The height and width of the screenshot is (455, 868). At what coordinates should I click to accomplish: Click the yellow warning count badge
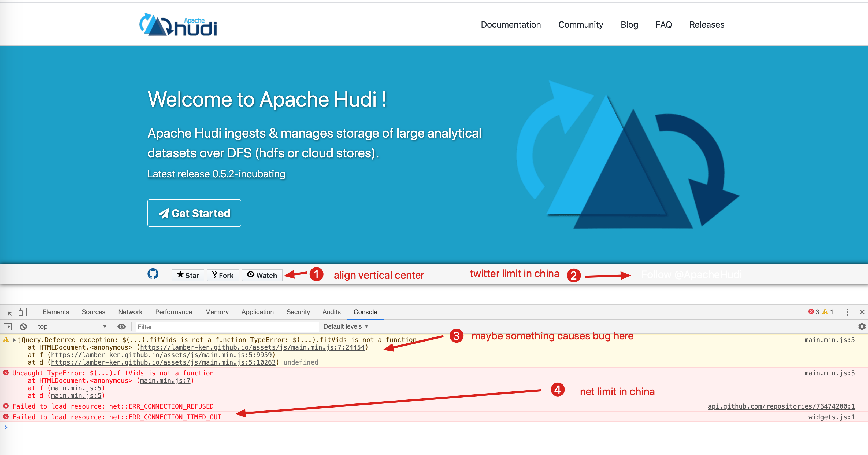tap(828, 312)
